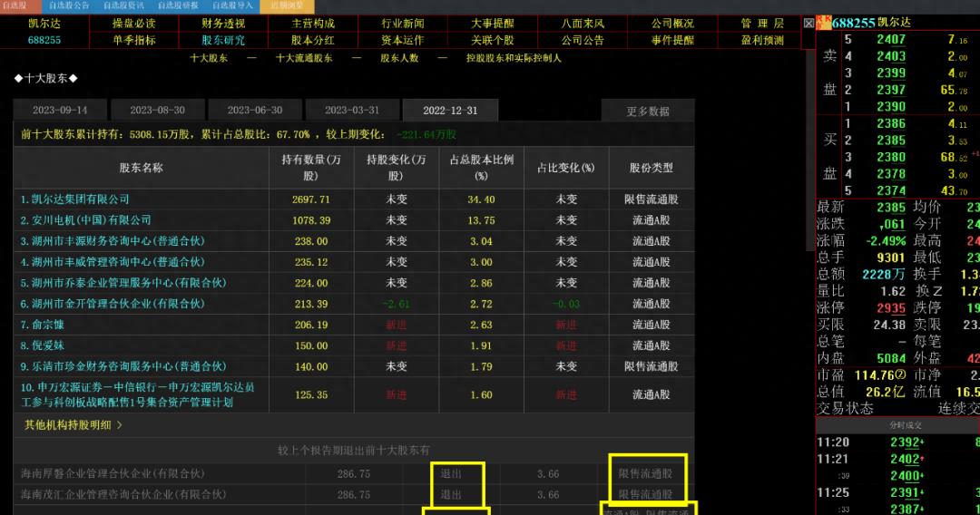Open shareholder 申万宏源证券 asset plan row

click(138, 394)
